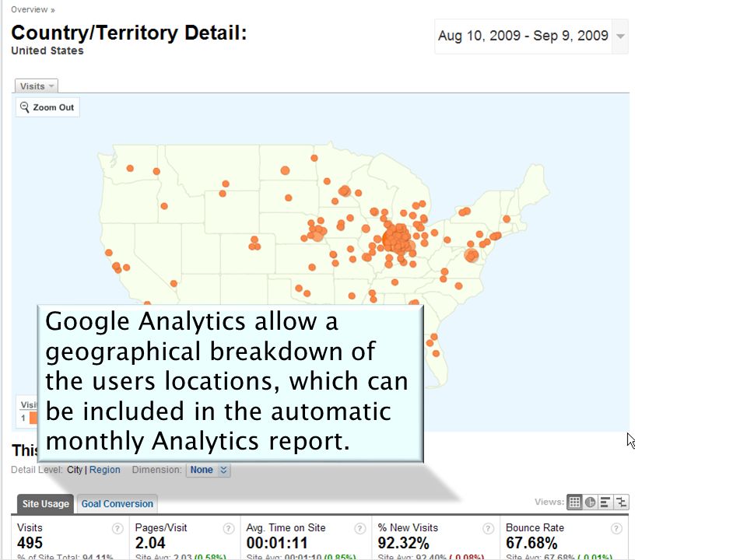Screen dimensions: 747x560
Task: Click the largest orange cluster in Illinois area
Action: (396, 239)
